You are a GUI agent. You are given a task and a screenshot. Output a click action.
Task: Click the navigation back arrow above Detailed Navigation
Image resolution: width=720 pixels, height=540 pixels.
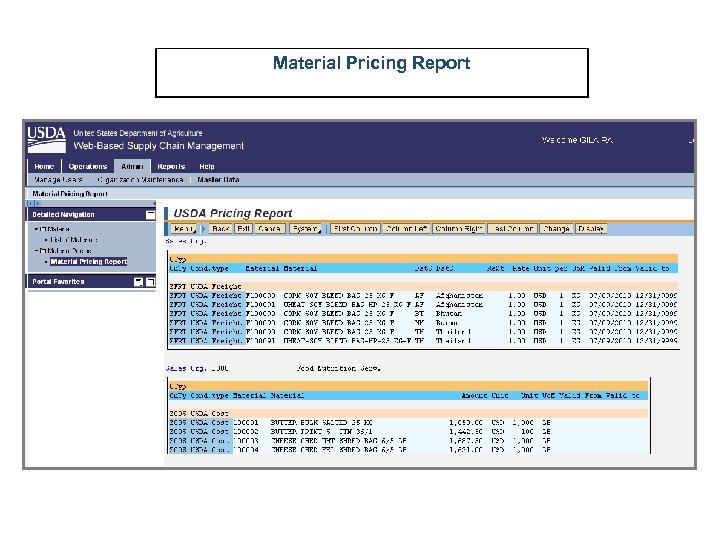tap(31, 203)
